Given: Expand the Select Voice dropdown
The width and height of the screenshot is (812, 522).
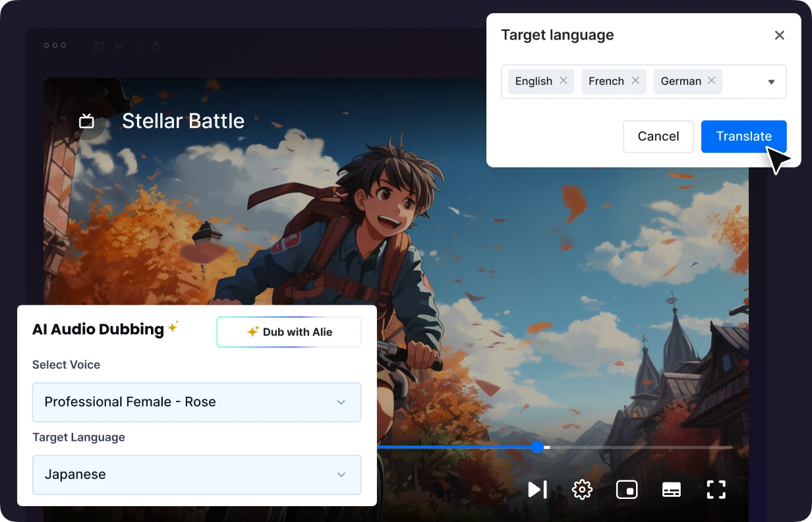Looking at the screenshot, I should [342, 402].
